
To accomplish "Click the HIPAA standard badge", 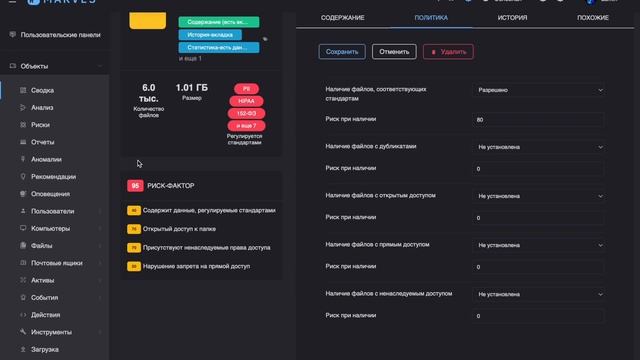I will pyautogui.click(x=247, y=101).
